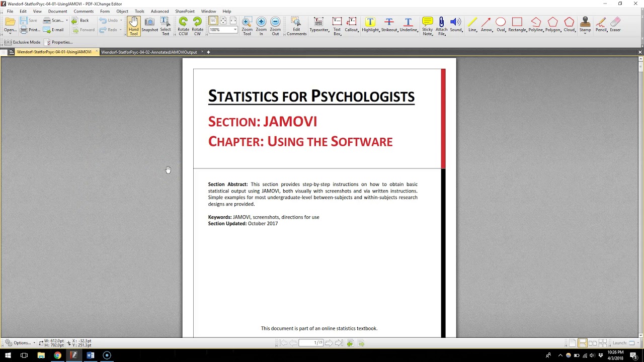Image resolution: width=644 pixels, height=362 pixels.
Task: Select the Text Box tool
Action: 337,26
